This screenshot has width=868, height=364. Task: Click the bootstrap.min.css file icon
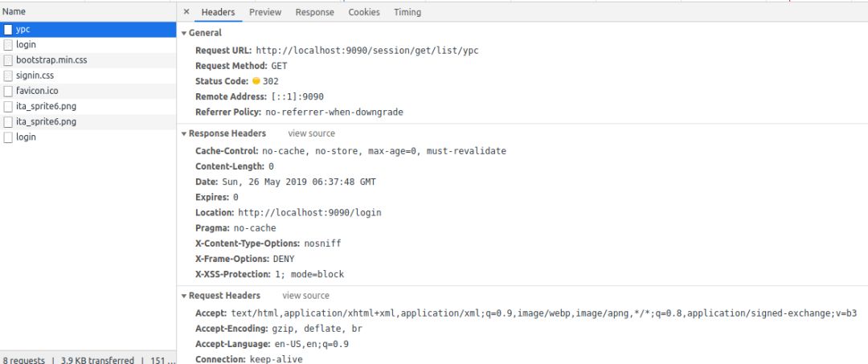click(x=8, y=60)
